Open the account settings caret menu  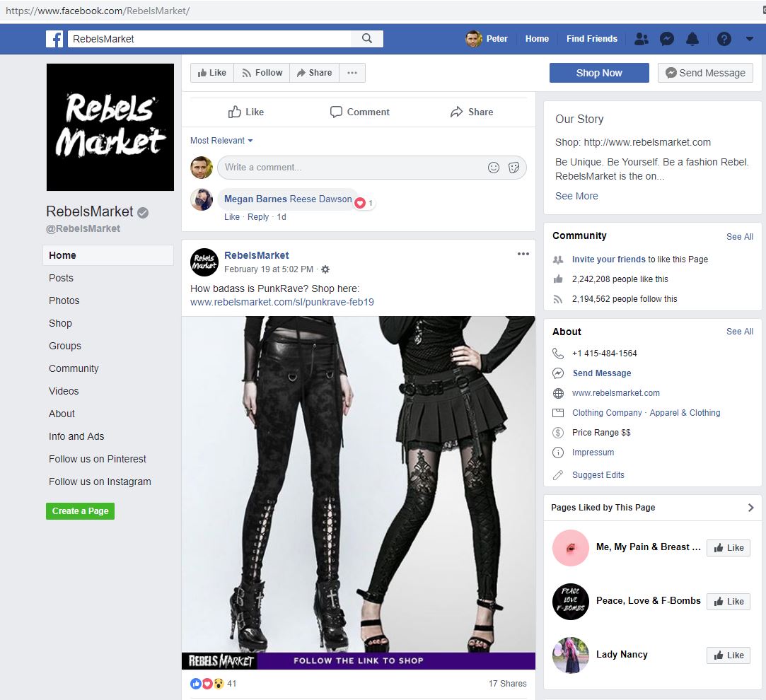751,39
